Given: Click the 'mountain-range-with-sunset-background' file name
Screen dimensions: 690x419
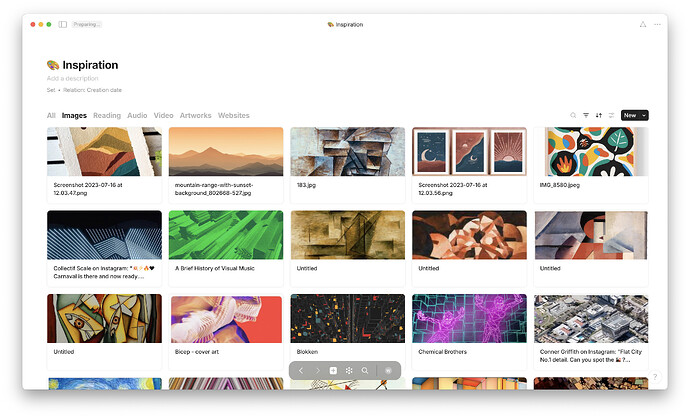Looking at the screenshot, I should 214,189.
